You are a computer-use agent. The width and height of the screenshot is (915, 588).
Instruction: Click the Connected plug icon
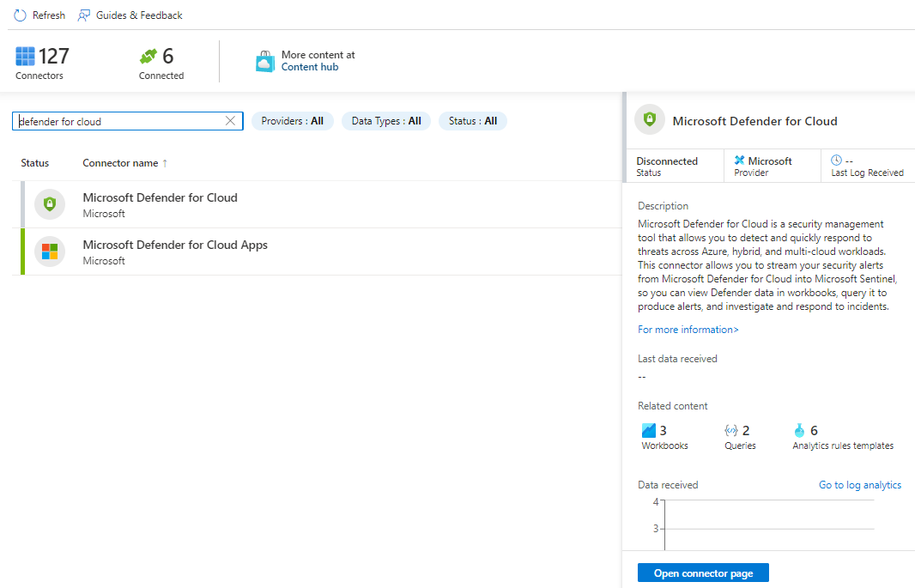click(x=149, y=57)
